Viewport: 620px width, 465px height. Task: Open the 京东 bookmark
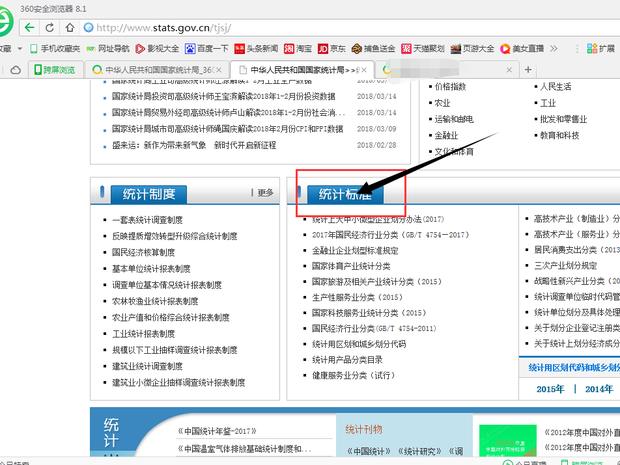point(332,49)
